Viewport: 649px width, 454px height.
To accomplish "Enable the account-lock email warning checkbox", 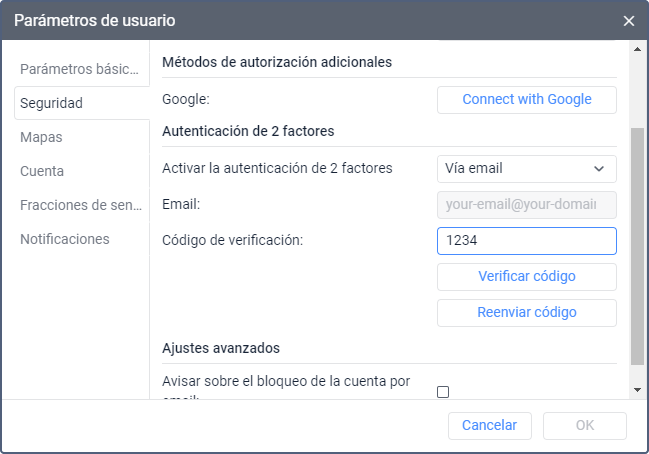I will [443, 392].
